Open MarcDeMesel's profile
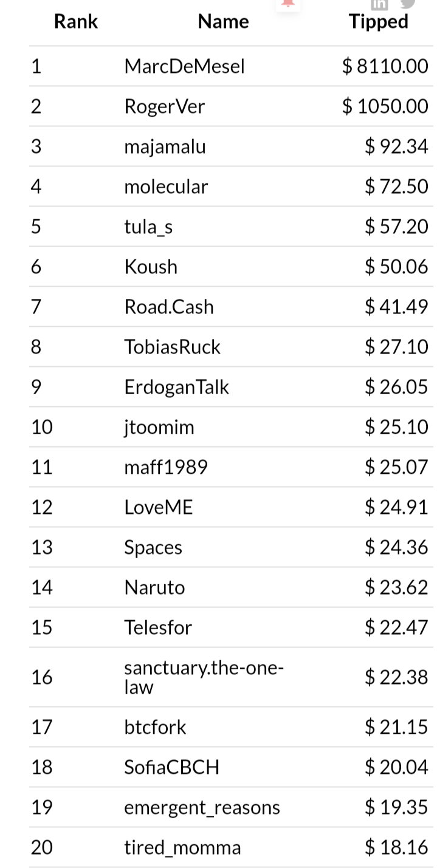437x868 pixels. 184,66
